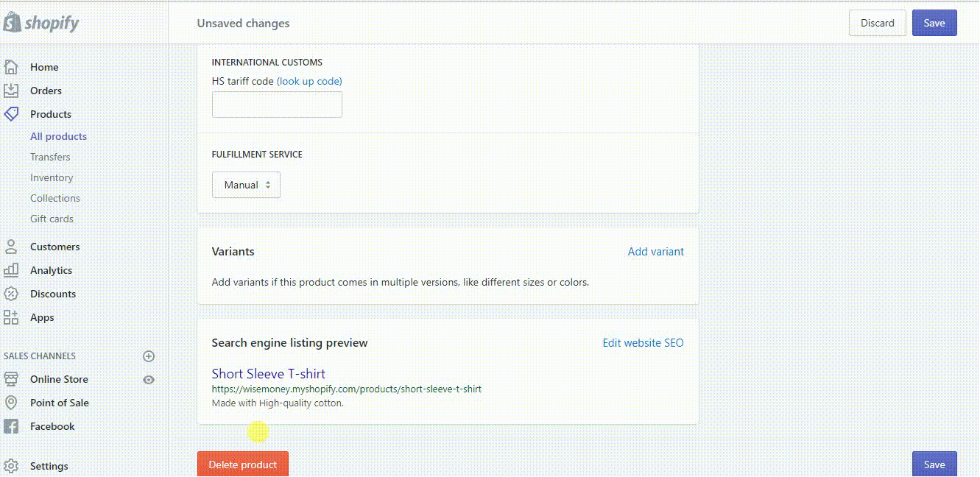The image size is (980, 477).
Task: Open Online Store channel
Action: (59, 379)
